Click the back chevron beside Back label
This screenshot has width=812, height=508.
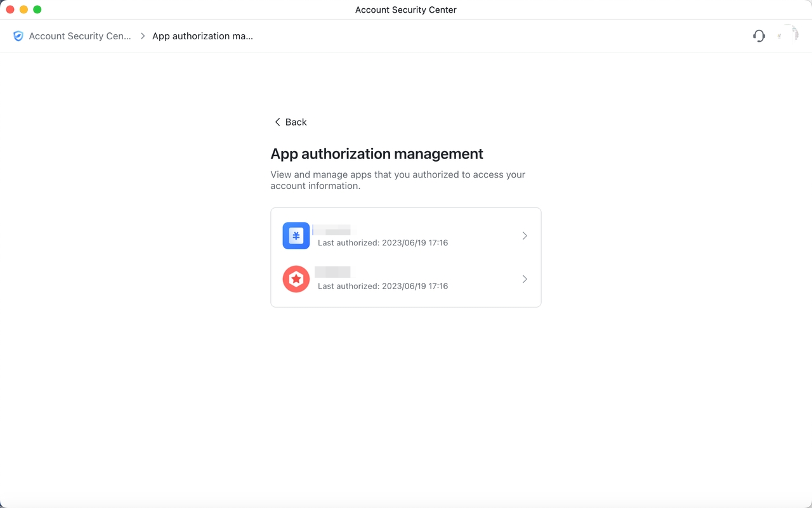(277, 122)
